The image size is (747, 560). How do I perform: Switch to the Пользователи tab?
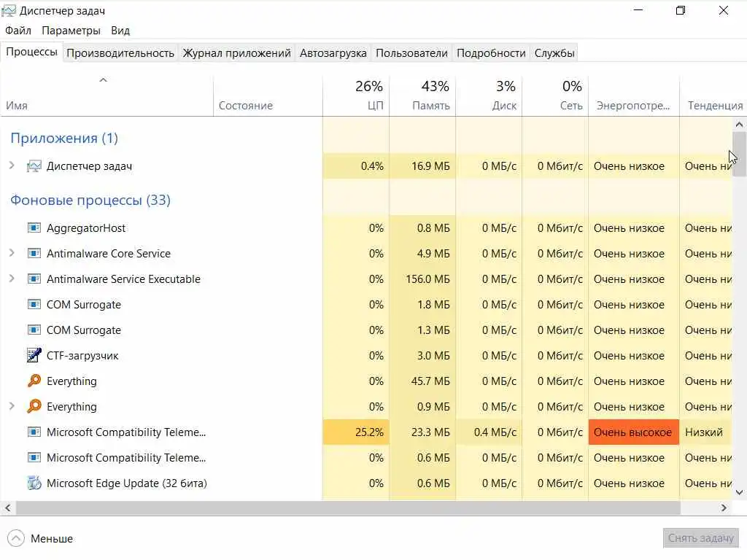click(411, 52)
